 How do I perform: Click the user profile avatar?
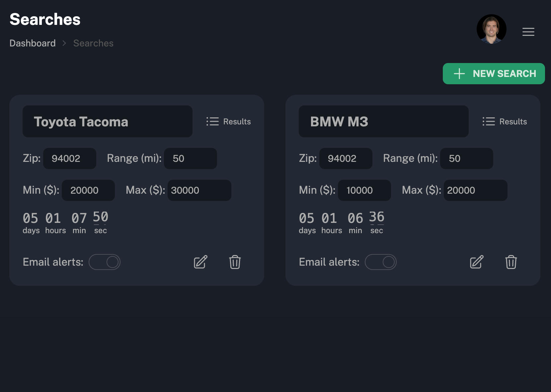click(x=491, y=29)
